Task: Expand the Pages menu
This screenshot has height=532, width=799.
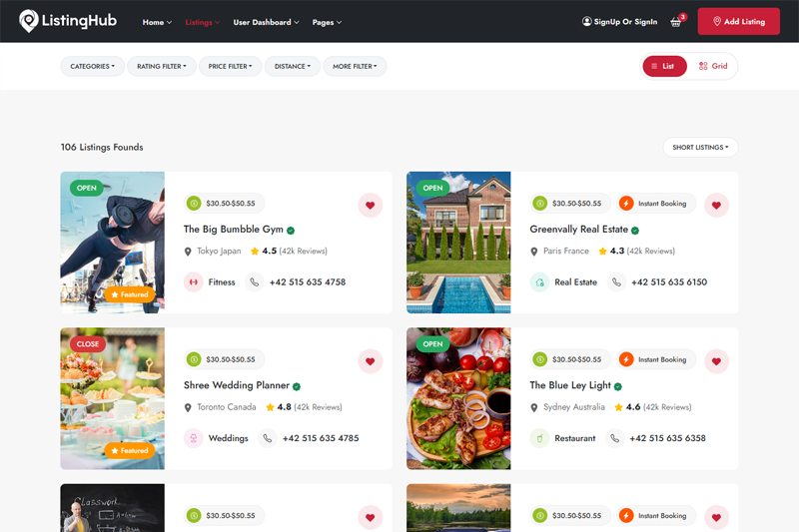Action: 327,22
